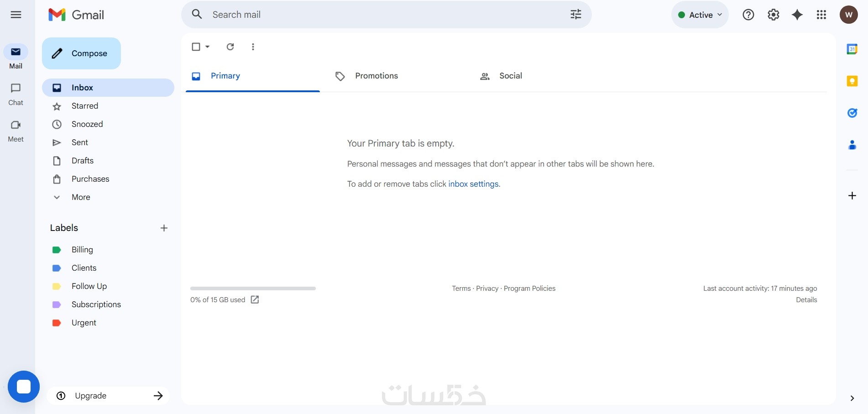Hide the side panel arrow
The width and height of the screenshot is (868, 414).
coord(852,398)
